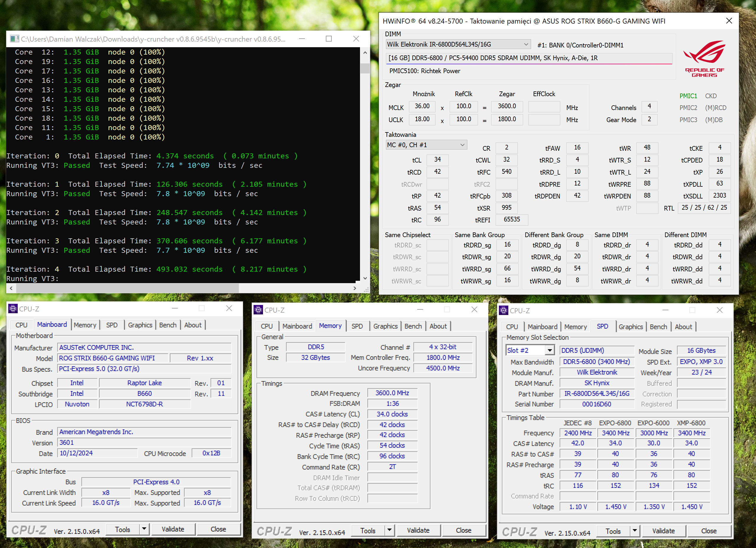The image size is (756, 548).
Task: Click console scroll-up arrow
Action: [x=365, y=53]
